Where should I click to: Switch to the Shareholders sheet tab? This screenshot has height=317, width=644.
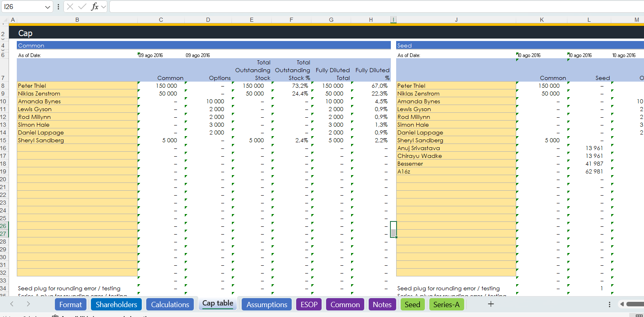pos(116,304)
